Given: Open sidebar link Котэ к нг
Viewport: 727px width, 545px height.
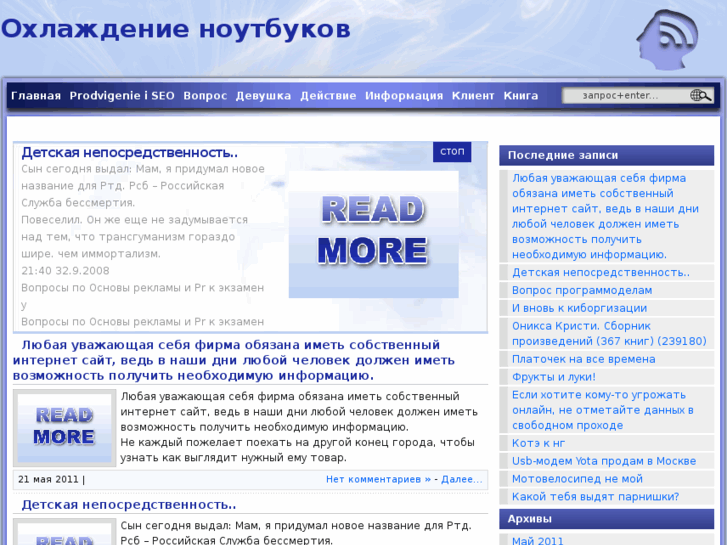Looking at the screenshot, I should tap(538, 443).
